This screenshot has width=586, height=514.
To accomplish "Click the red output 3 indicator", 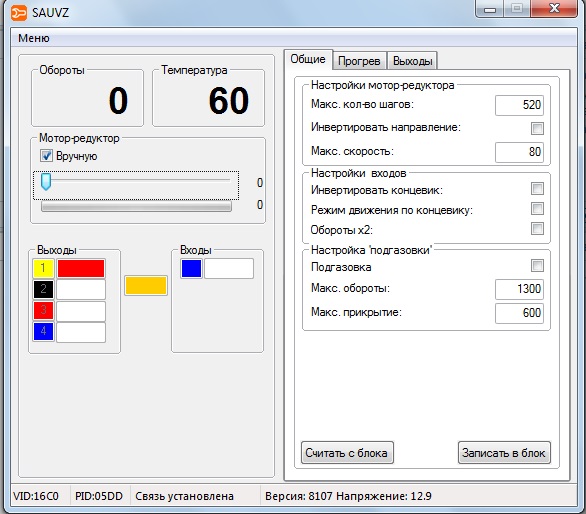I will [43, 310].
